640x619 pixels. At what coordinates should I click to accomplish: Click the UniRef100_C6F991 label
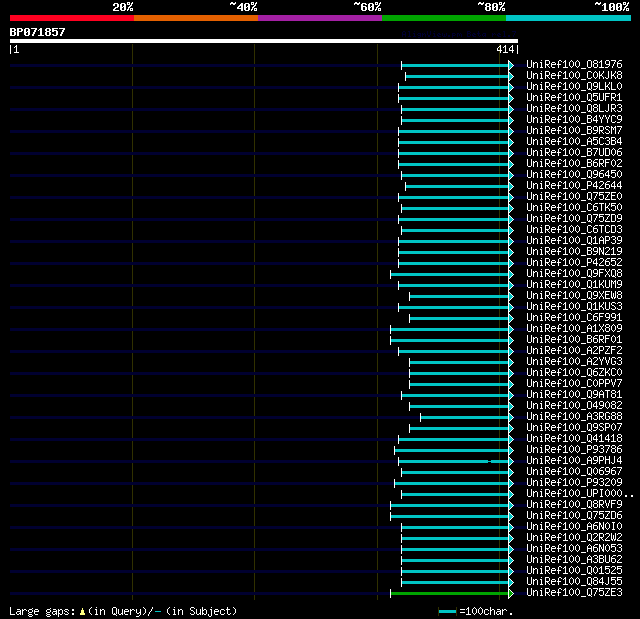coord(574,317)
